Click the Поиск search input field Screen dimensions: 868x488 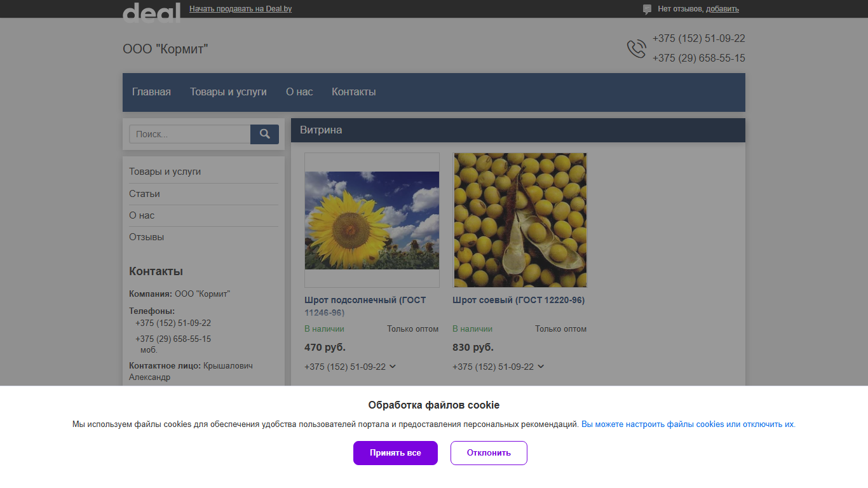(x=190, y=134)
